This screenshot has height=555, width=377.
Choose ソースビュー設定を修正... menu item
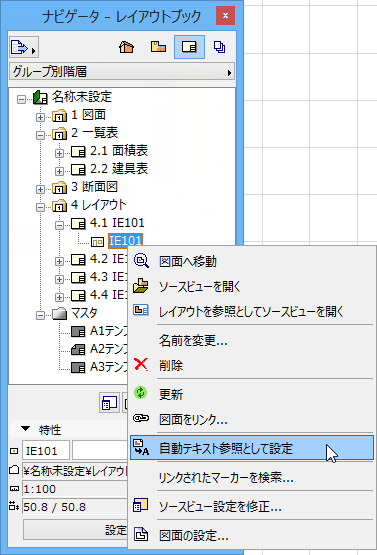click(252, 507)
